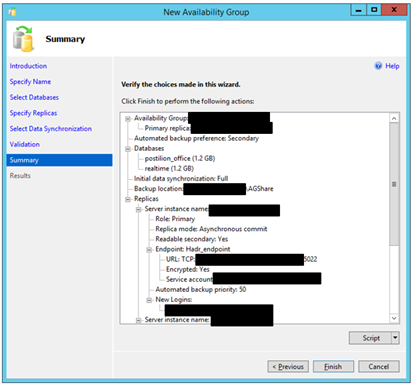Collapse the Databases tree node
Viewport: 414px width, 385px height.
pos(128,149)
